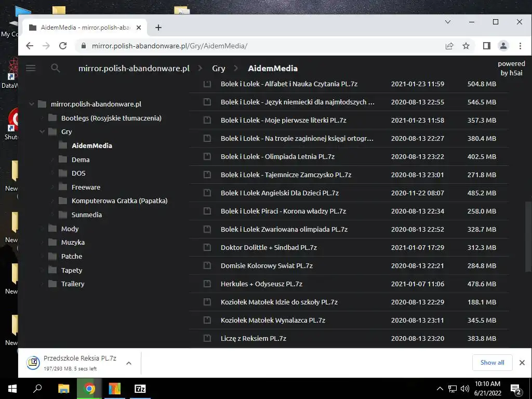Open the tab search chevron in title bar

coord(448,22)
